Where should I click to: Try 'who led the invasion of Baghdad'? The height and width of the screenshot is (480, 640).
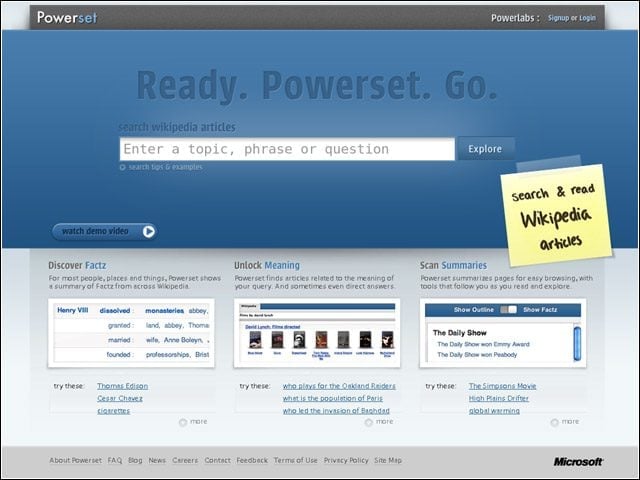[336, 411]
